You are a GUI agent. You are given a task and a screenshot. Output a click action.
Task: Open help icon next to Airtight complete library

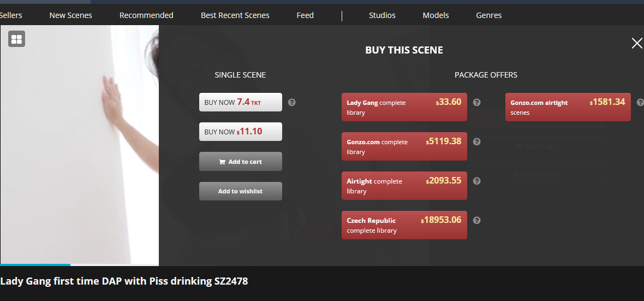476,181
